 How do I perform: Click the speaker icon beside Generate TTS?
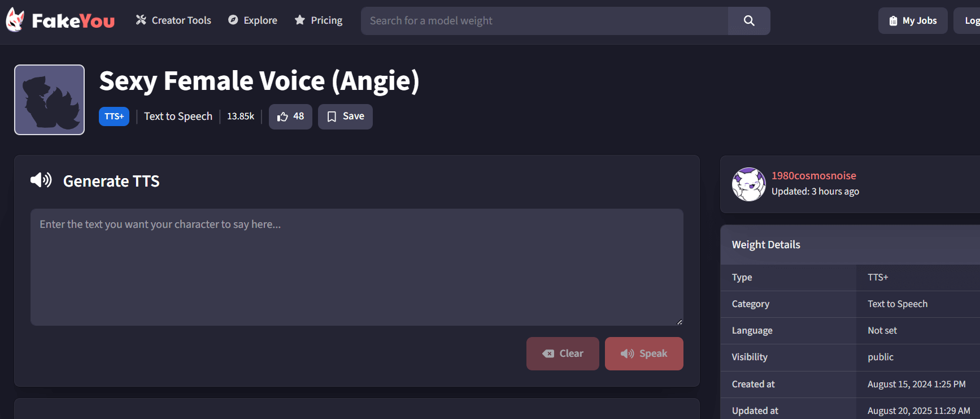click(x=41, y=180)
